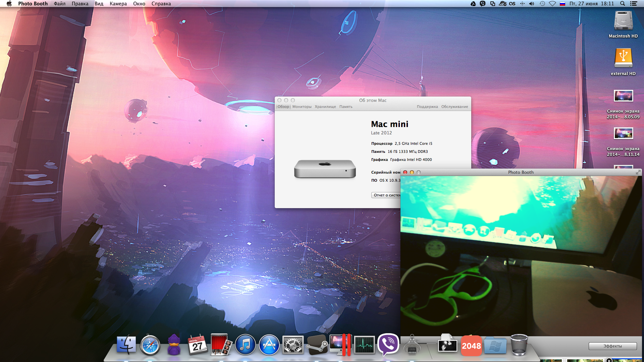Switch to the Хранилище tab

tap(325, 107)
